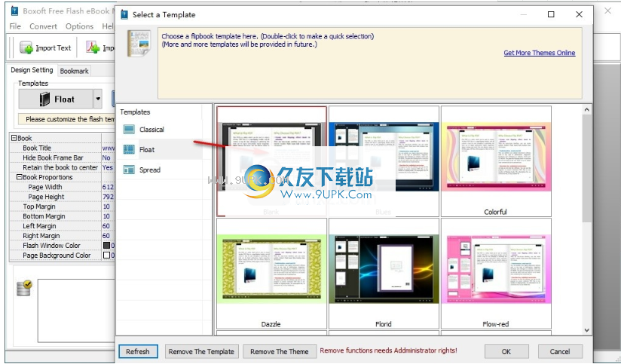Confirm with the OK button
This screenshot has height=364, width=621.
506,351
